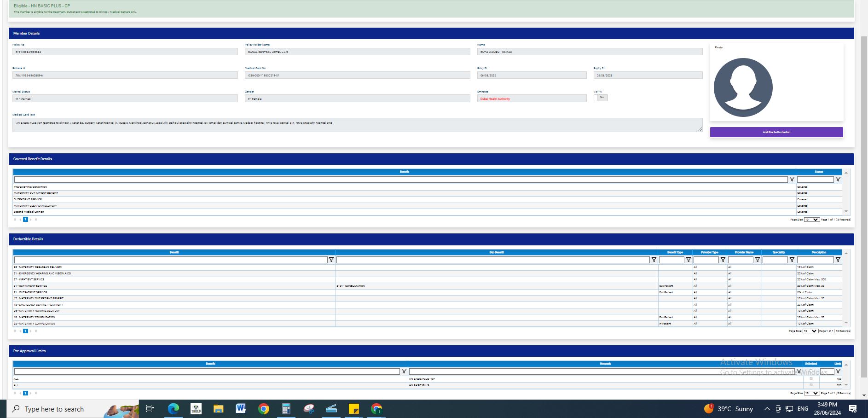This screenshot has width=868, height=418.
Task: Click the Add Pre-Authorization button
Action: (x=776, y=132)
